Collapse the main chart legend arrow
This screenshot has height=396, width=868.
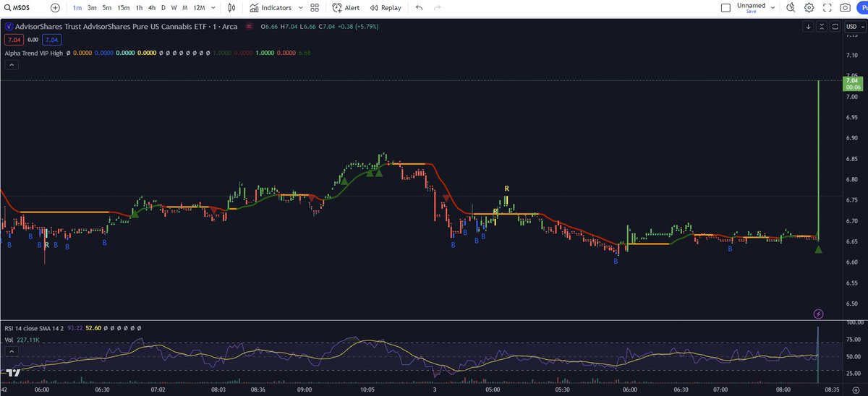click(12, 65)
